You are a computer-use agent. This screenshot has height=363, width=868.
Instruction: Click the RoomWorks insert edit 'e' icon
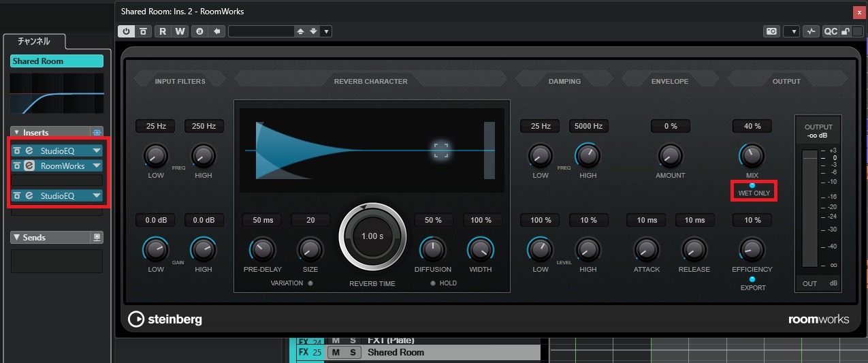(29, 165)
